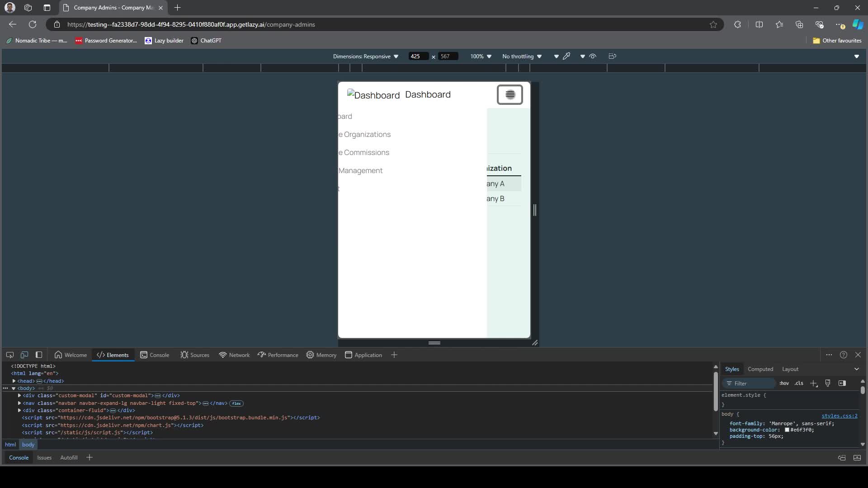Select html in the breadcrumb bar
Screen dimensions: 868x488
pyautogui.click(x=10, y=445)
